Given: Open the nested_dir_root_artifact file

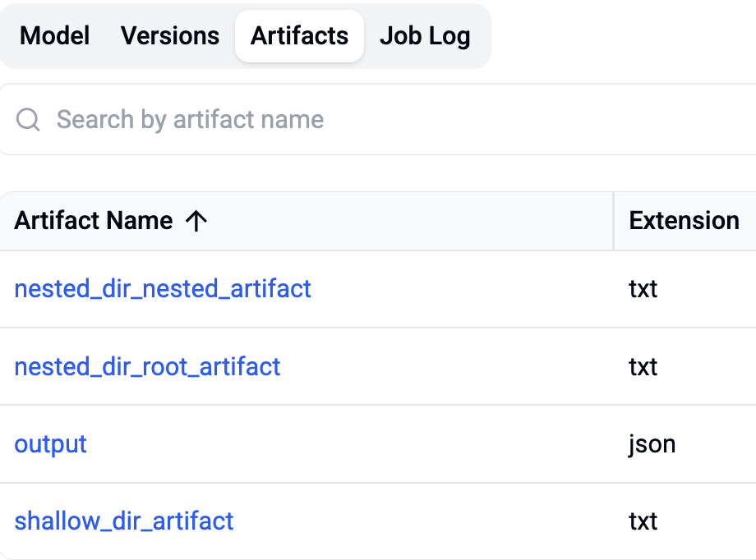Looking at the screenshot, I should [147, 367].
